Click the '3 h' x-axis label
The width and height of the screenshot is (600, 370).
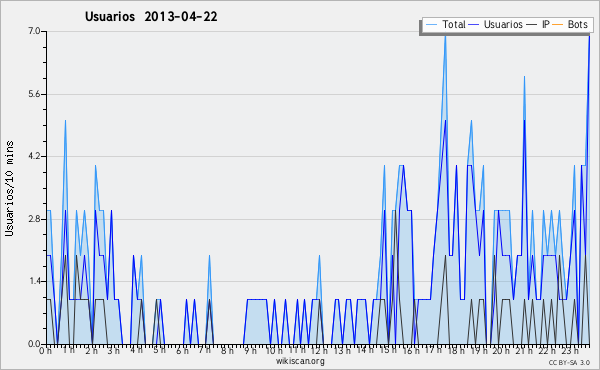pyautogui.click(x=114, y=351)
